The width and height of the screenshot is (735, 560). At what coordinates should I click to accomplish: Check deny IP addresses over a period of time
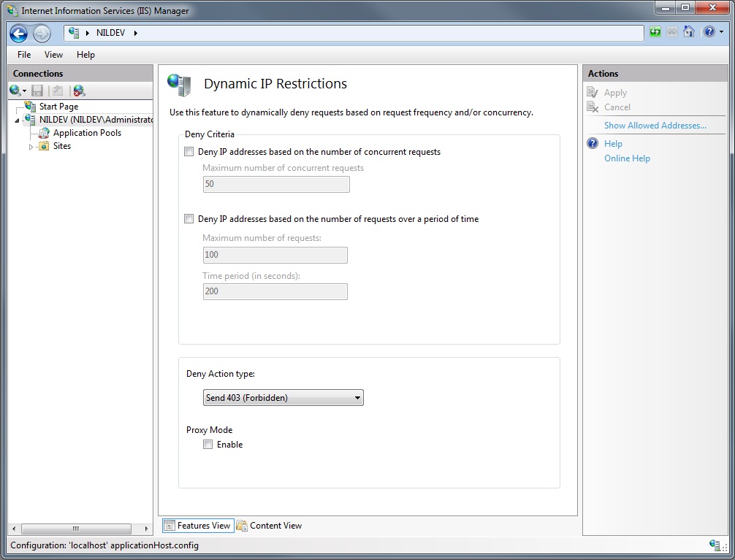[188, 218]
